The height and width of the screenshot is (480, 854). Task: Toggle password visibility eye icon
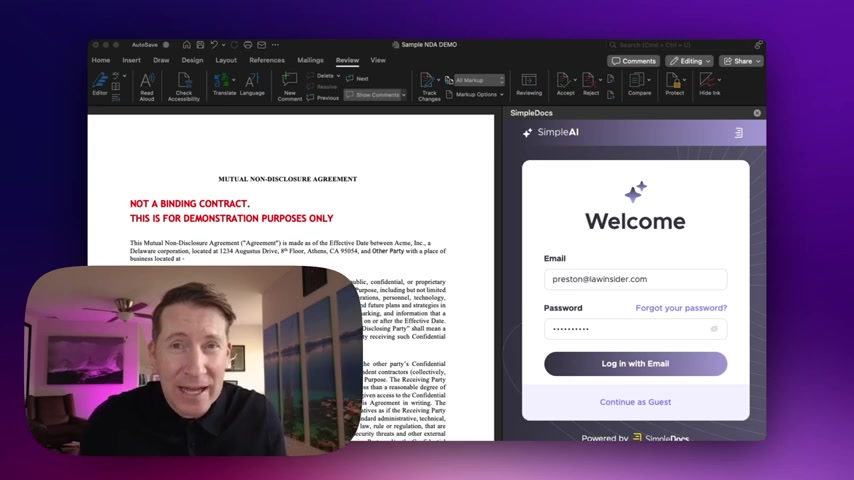point(714,329)
